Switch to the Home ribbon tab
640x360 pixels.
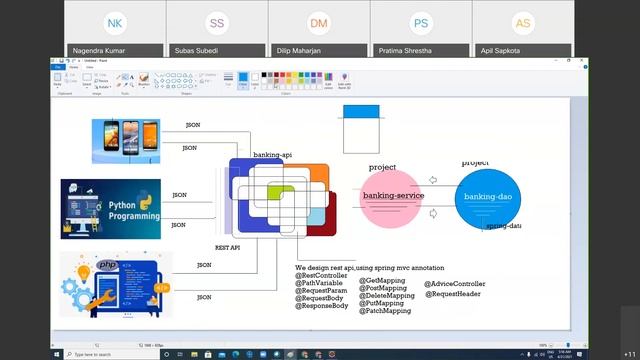pos(73,67)
